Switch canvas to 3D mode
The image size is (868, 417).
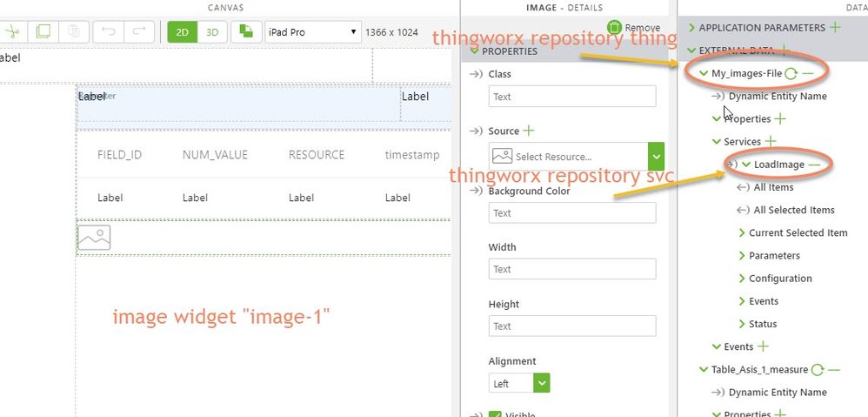pyautogui.click(x=212, y=32)
